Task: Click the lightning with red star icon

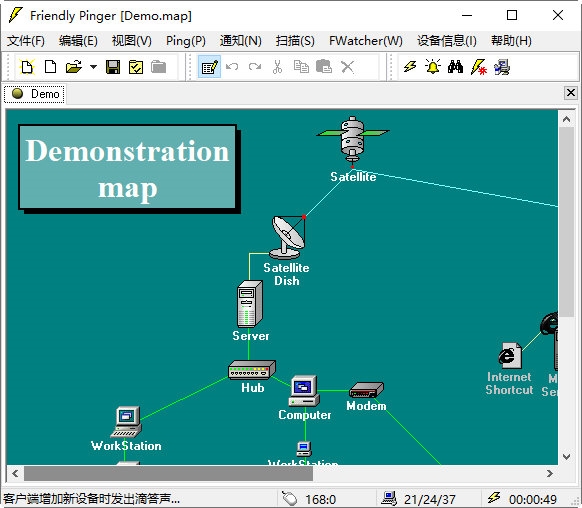Action: pos(478,67)
